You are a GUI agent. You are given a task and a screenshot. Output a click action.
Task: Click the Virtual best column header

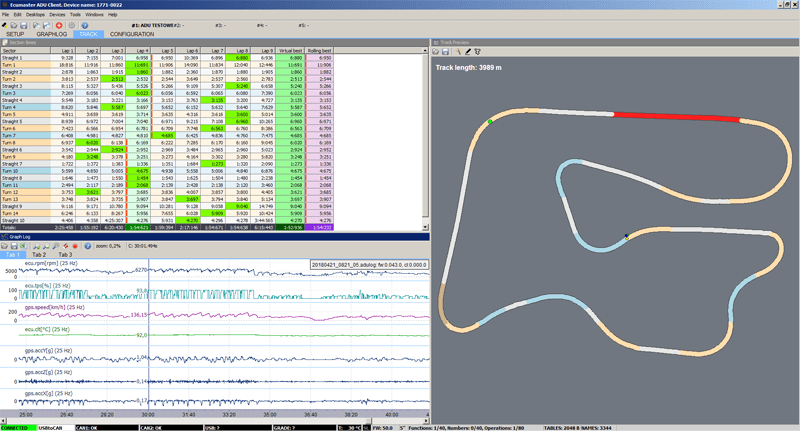click(x=293, y=49)
